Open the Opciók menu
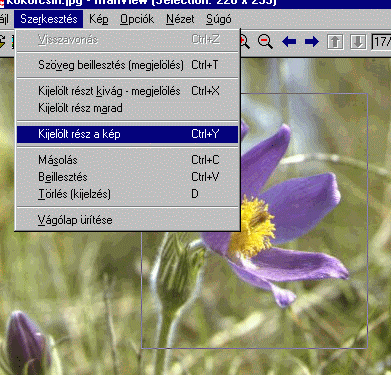 click(137, 19)
